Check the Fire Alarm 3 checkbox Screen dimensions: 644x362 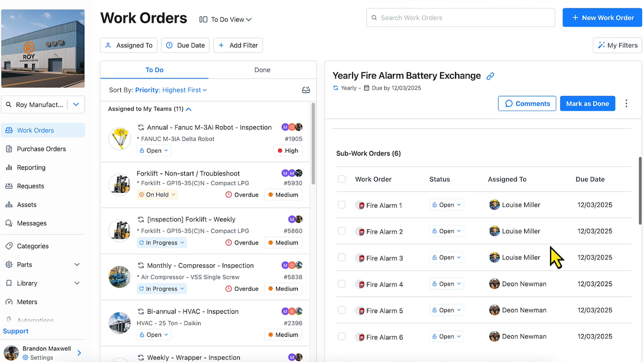click(342, 257)
